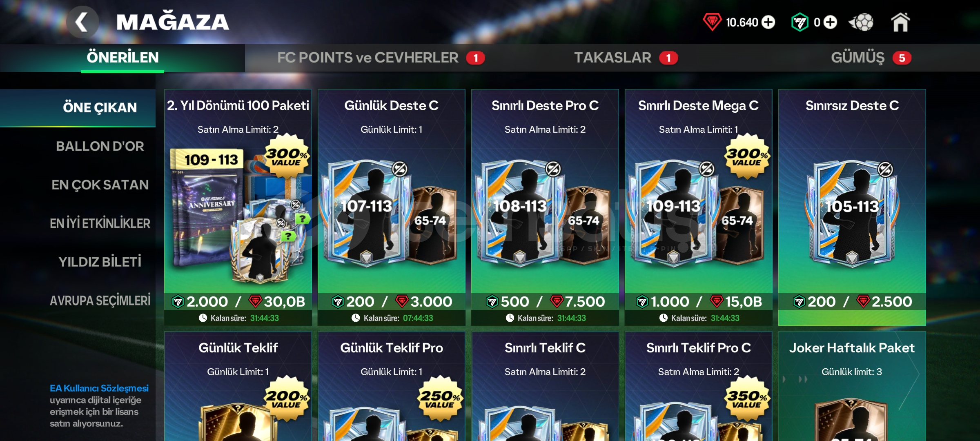Select BALLON D'OR in the sidebar
This screenshot has height=441, width=980.
point(100,146)
